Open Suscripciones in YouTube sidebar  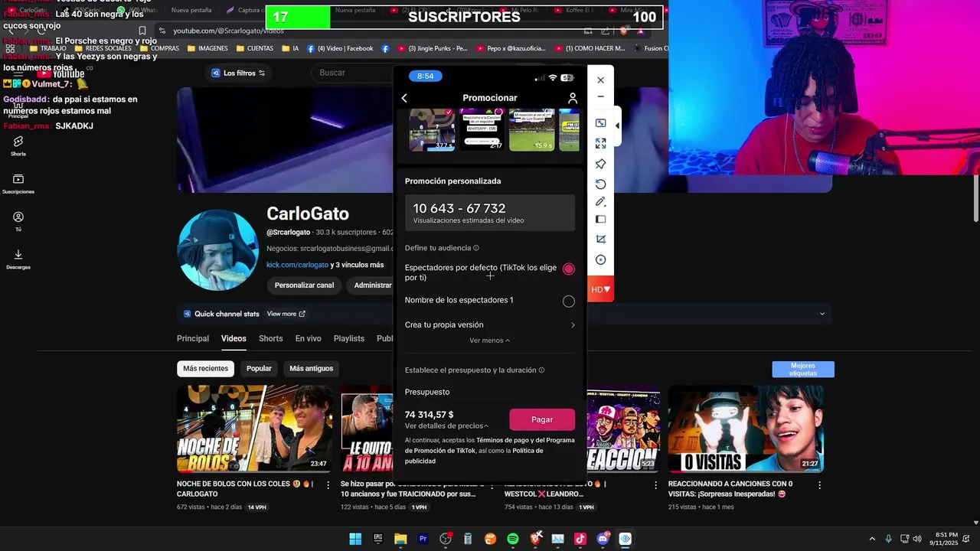pos(18,184)
